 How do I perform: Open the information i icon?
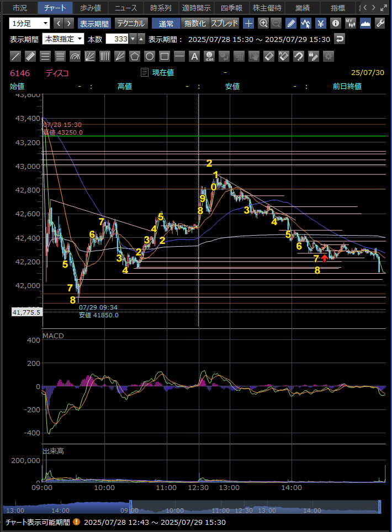[x=336, y=23]
